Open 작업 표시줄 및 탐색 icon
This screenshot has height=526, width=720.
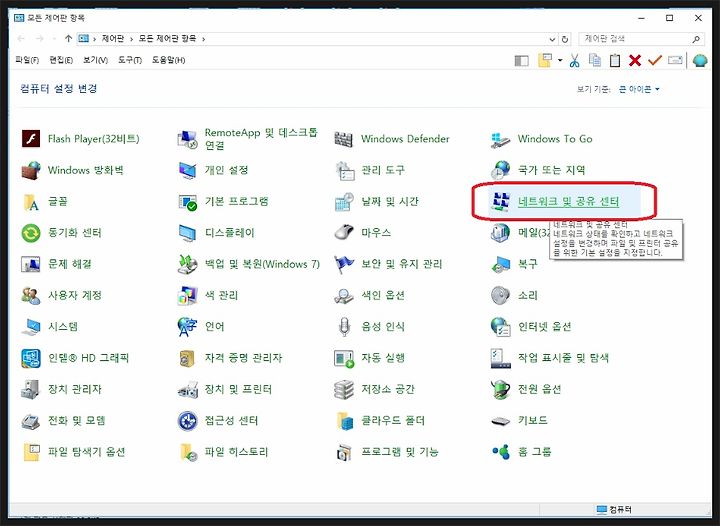(x=501, y=358)
